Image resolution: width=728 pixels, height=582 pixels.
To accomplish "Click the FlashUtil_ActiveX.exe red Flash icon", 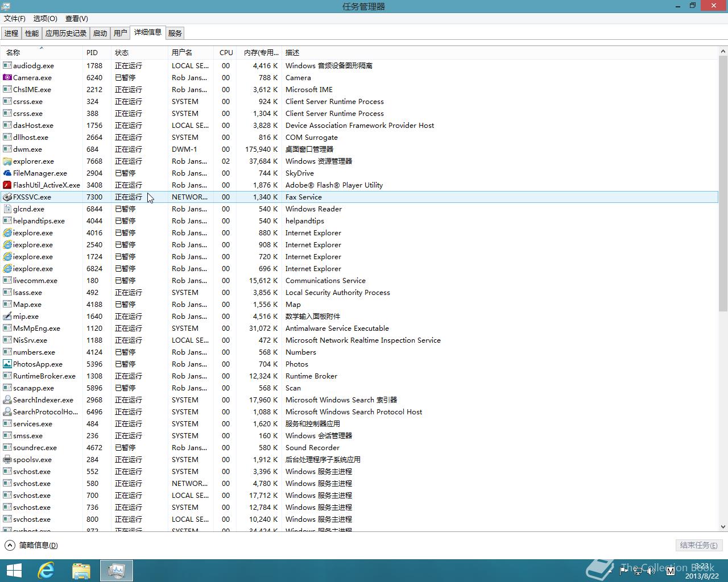I will tap(7, 185).
